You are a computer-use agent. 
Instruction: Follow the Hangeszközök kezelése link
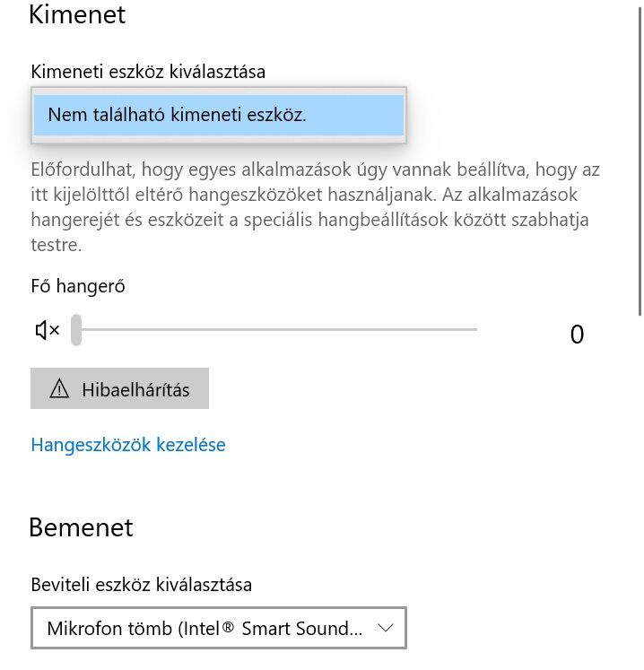128,445
